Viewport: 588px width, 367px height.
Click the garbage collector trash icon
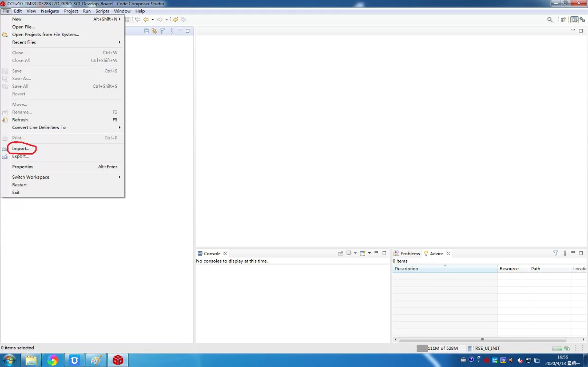[x=470, y=349]
